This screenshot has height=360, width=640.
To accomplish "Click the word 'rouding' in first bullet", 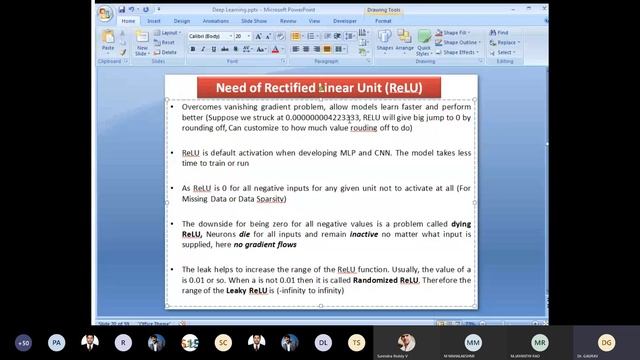I will tap(364, 128).
